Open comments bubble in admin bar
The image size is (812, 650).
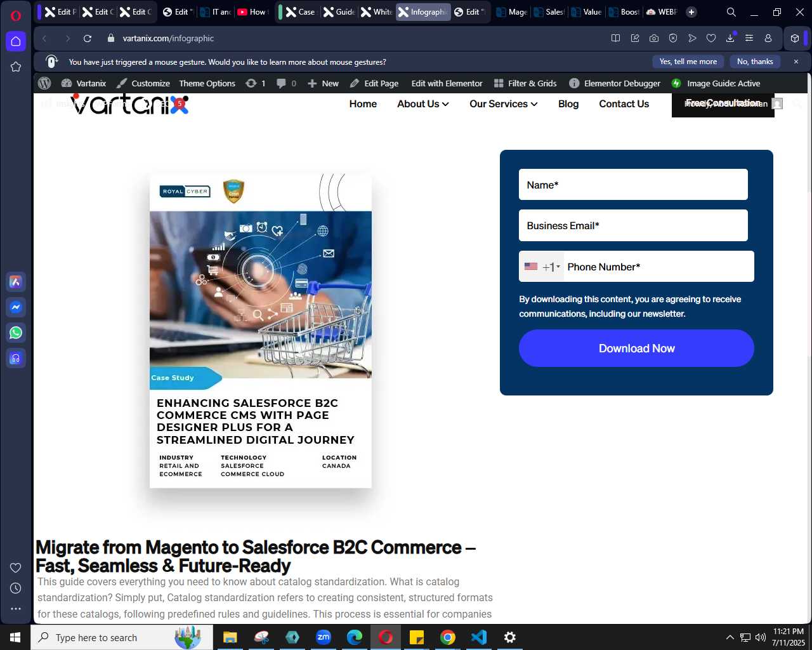287,83
